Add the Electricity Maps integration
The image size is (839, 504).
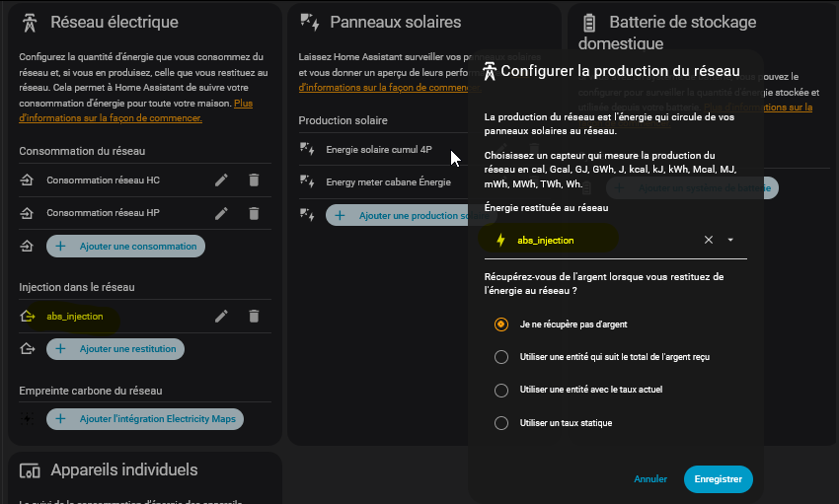point(144,419)
